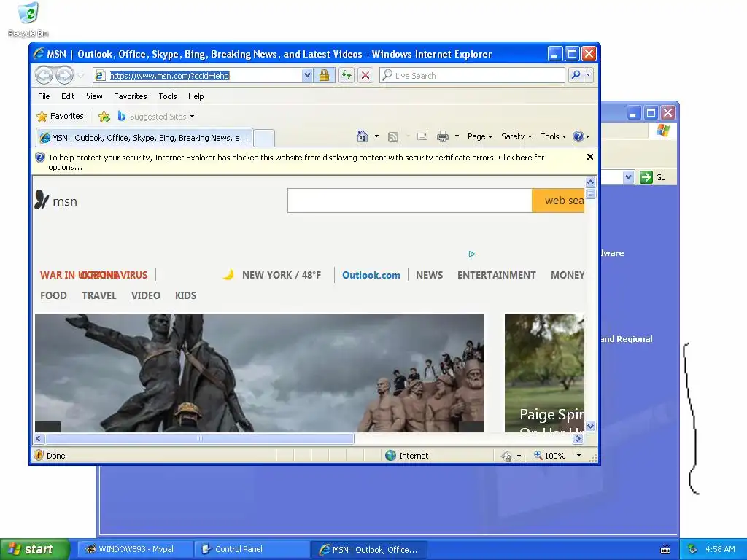The width and height of the screenshot is (747, 560).
Task: Open the status bar zoom level dropdown arrow
Action: [578, 456]
